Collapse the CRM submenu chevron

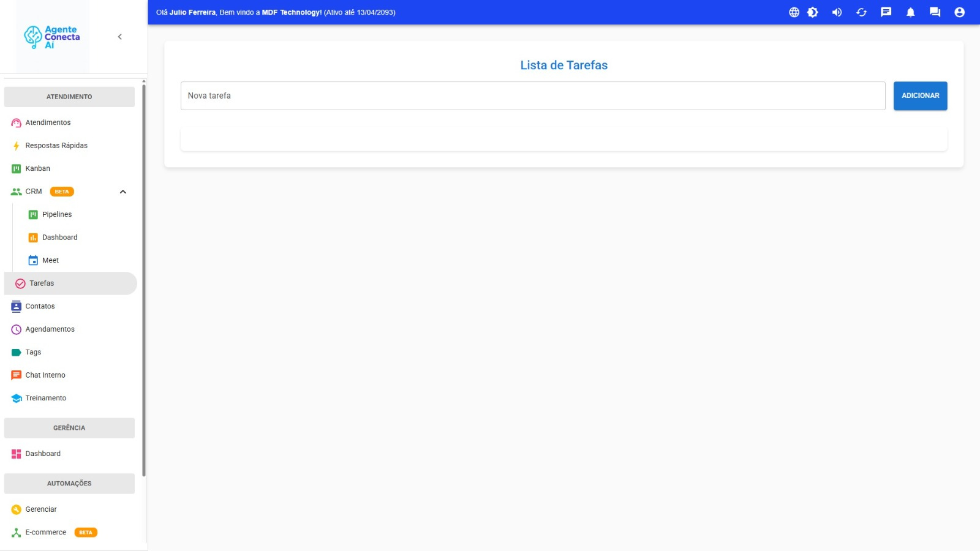[x=123, y=192]
